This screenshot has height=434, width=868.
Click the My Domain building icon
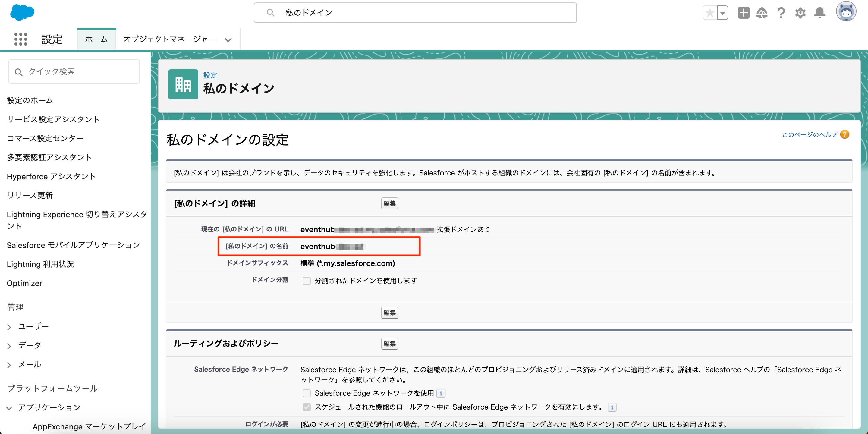(x=183, y=84)
